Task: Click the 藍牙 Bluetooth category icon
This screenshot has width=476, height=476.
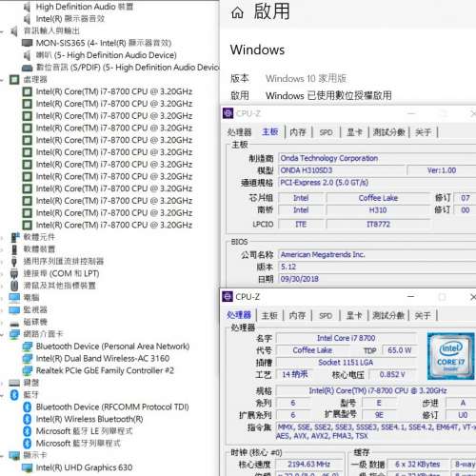Action: (14, 395)
